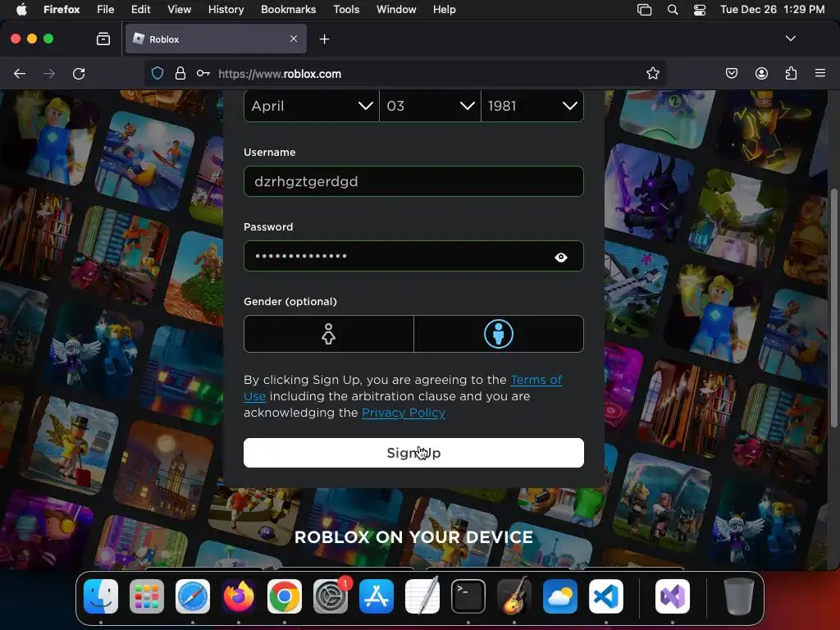Select the male gender option
This screenshot has height=630, width=840.
coord(499,334)
